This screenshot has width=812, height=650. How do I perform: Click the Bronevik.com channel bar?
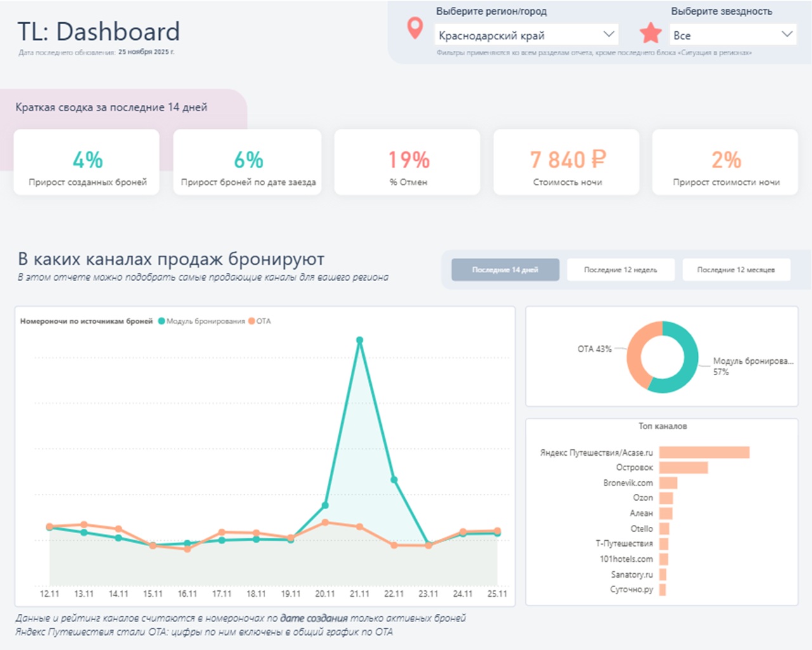coord(668,483)
